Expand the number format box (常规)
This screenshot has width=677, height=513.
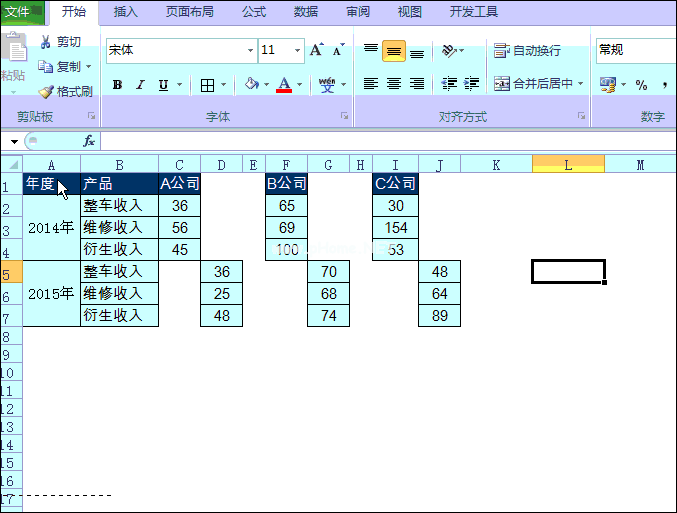pos(635,50)
